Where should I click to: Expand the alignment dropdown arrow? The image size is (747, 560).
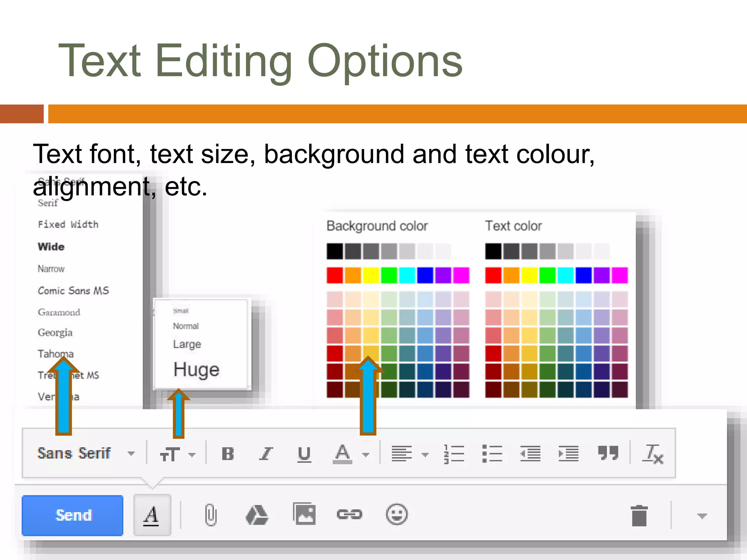(425, 455)
